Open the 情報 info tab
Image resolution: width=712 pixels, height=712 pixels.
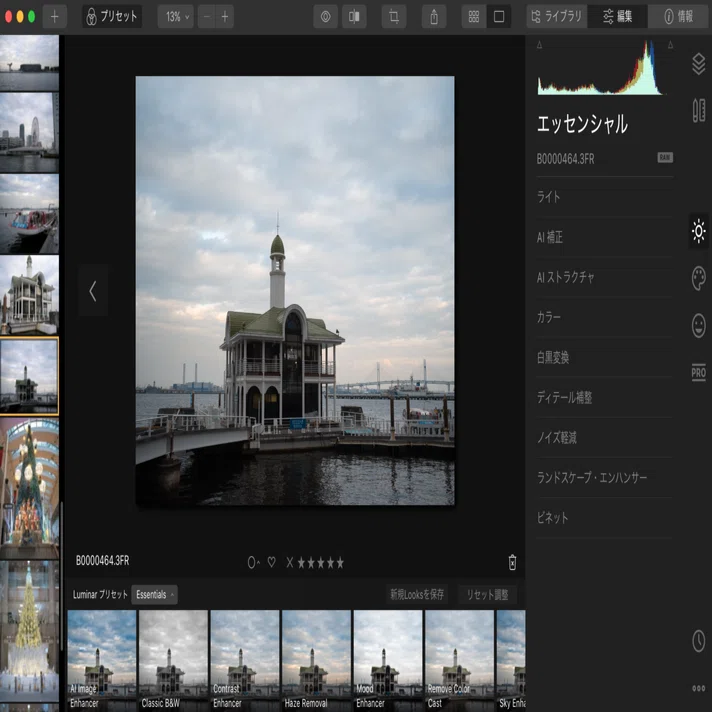[x=678, y=17]
